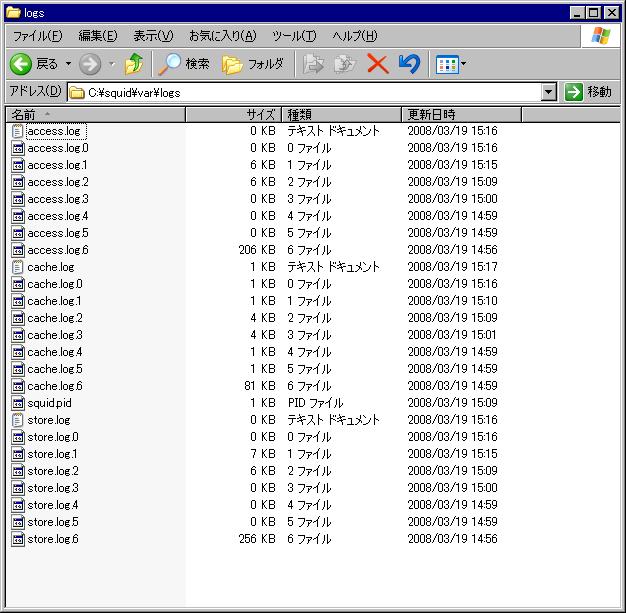
Task: Click the logs folder icon in title bar
Action: (13, 13)
